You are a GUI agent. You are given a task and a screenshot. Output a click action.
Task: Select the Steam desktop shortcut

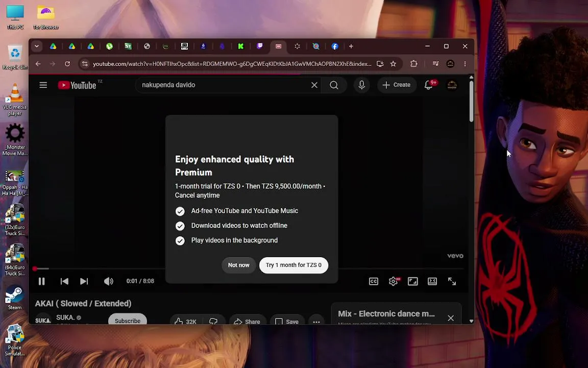15,298
